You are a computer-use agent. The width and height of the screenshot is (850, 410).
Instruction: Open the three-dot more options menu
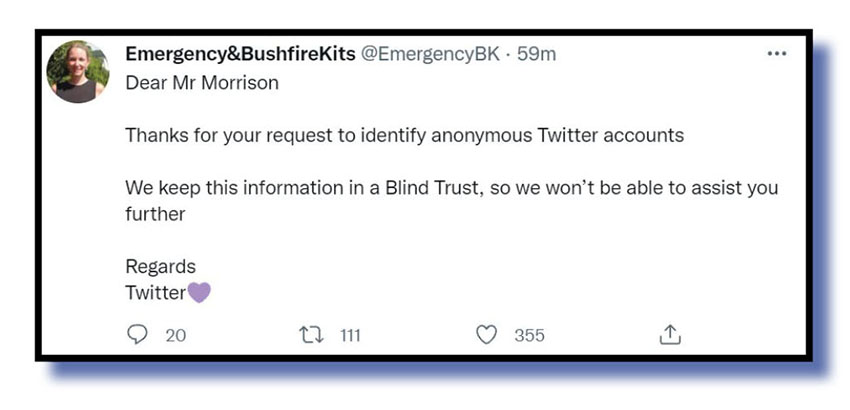(x=776, y=54)
